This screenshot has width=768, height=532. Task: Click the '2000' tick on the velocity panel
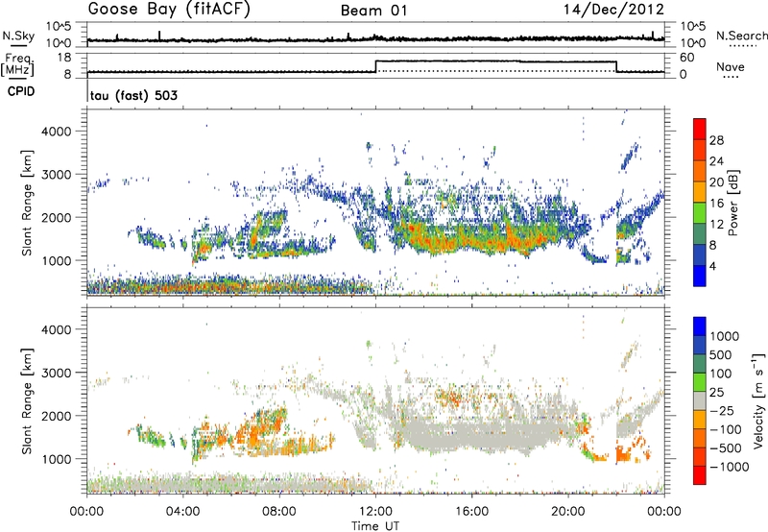point(56,416)
